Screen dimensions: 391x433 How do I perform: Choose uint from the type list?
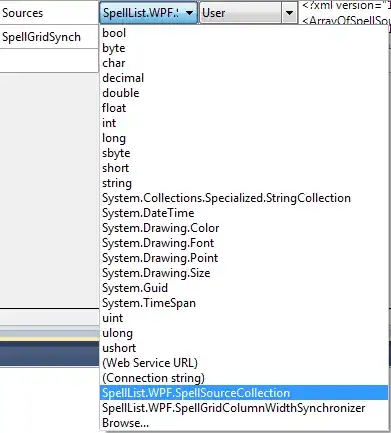[x=244, y=318]
